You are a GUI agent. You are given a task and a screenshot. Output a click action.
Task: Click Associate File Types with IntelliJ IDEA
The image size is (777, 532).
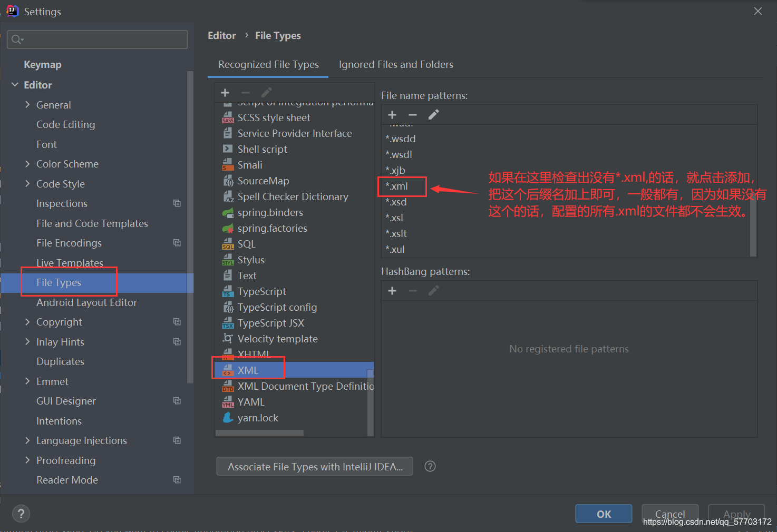click(x=315, y=467)
